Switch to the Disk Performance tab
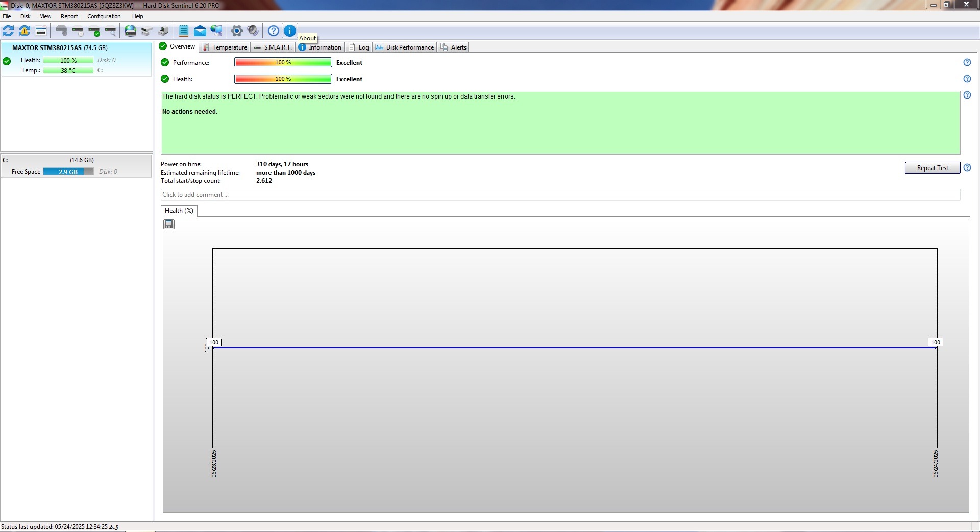 coord(405,47)
